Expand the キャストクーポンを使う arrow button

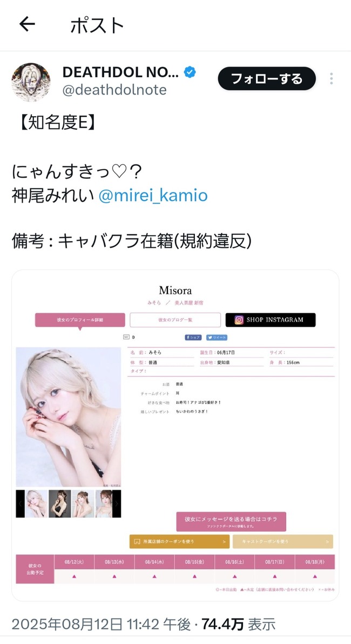(x=283, y=541)
